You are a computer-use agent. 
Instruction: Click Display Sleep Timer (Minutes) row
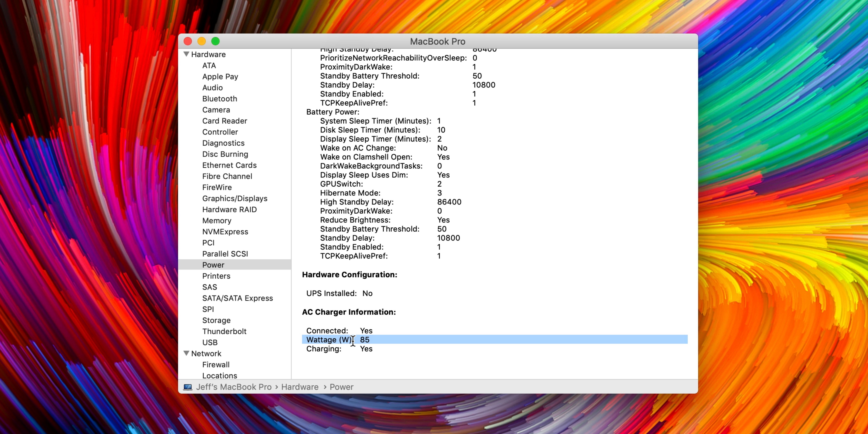click(381, 139)
